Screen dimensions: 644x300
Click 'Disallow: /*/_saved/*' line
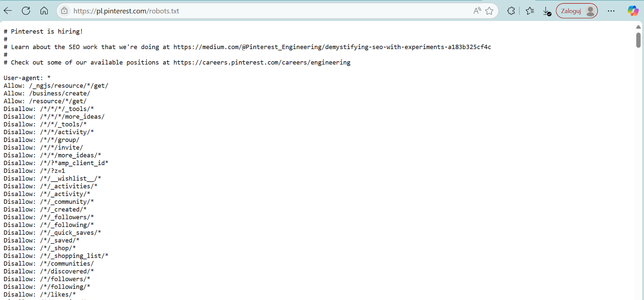pos(41,240)
